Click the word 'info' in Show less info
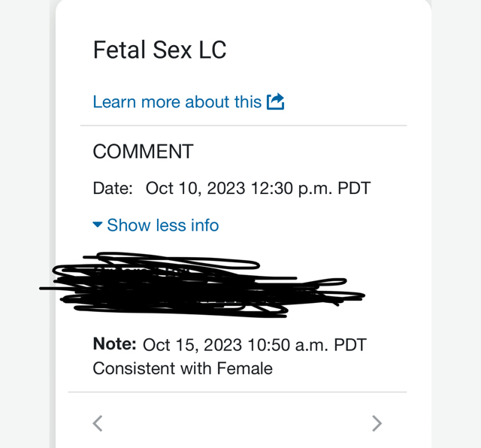This screenshot has width=481, height=448. (204, 225)
